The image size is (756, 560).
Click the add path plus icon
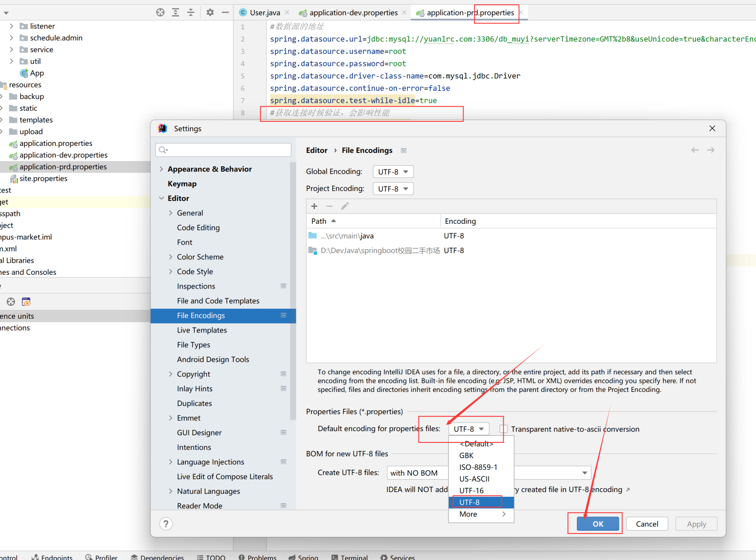pos(314,206)
